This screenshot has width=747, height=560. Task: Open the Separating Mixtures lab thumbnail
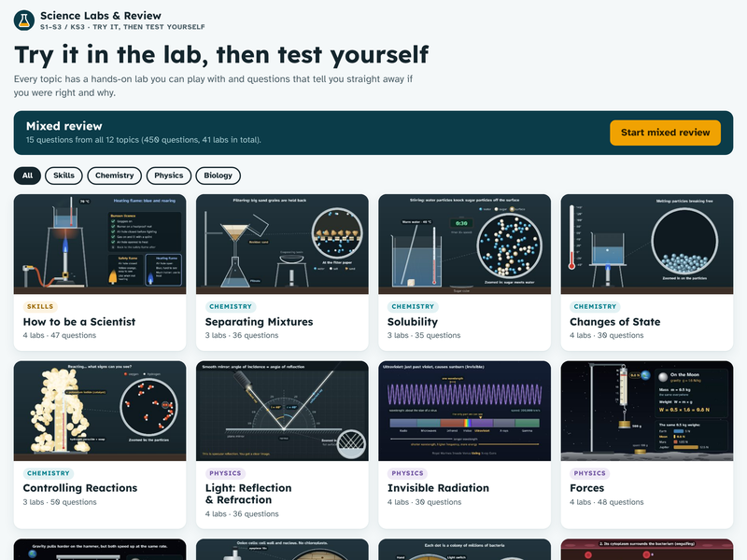click(x=282, y=244)
